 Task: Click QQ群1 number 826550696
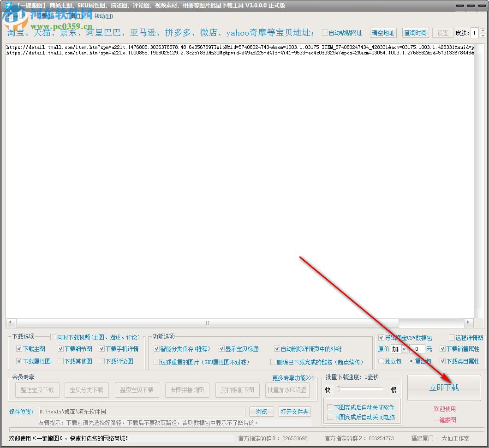(x=295, y=438)
